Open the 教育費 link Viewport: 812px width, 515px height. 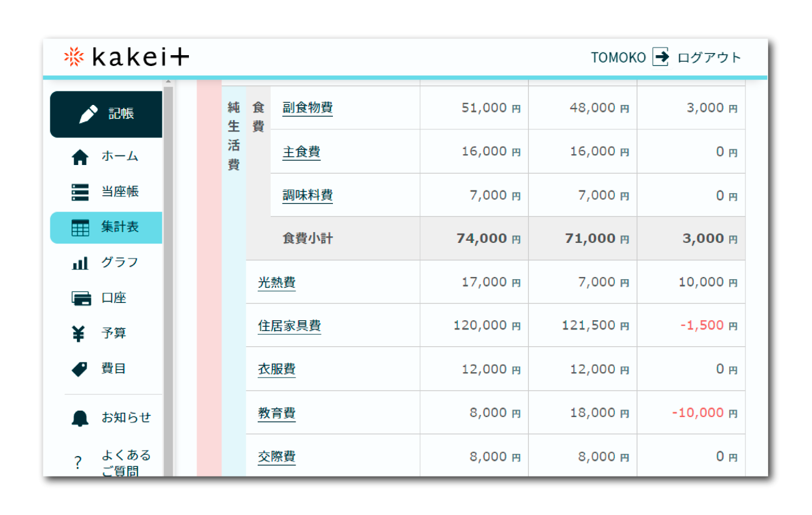(277, 413)
